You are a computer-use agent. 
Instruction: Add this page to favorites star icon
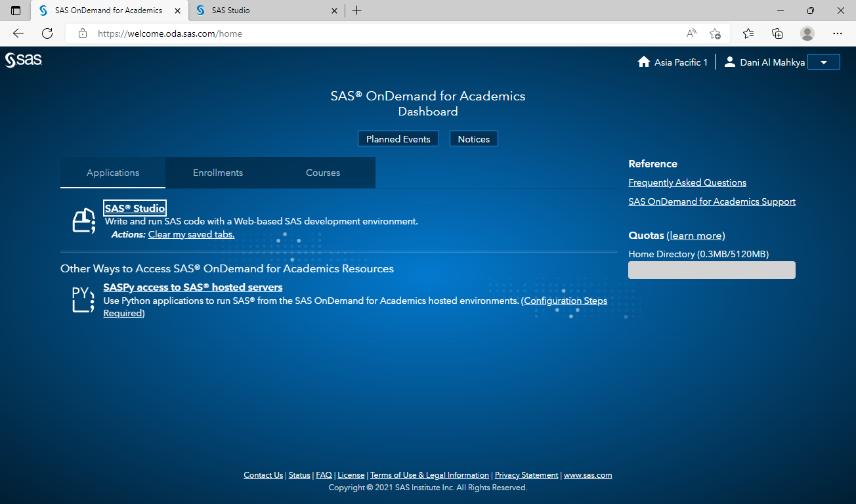click(715, 33)
